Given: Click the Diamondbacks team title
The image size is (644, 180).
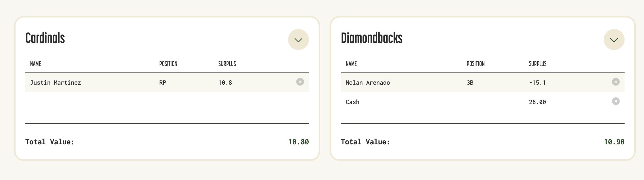Looking at the screenshot, I should (372, 38).
